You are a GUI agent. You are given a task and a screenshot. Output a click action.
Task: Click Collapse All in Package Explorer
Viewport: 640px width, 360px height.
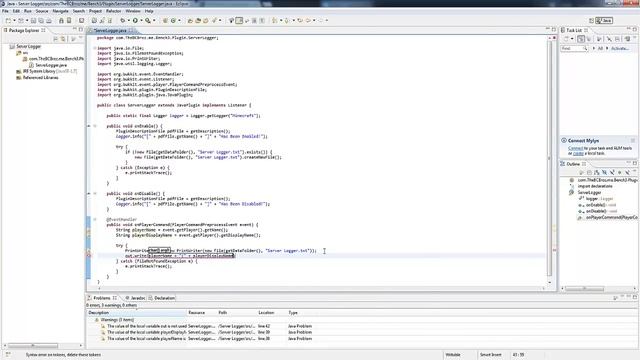tap(56, 39)
